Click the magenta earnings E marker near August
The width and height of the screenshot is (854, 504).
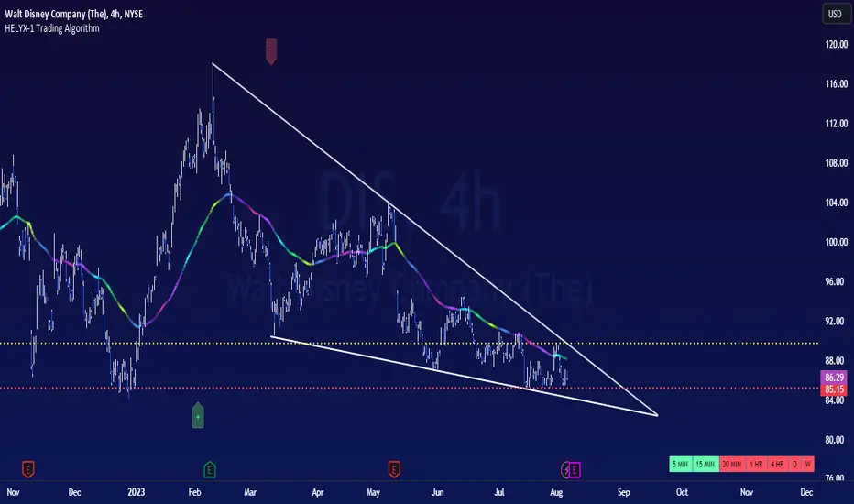pyautogui.click(x=575, y=469)
